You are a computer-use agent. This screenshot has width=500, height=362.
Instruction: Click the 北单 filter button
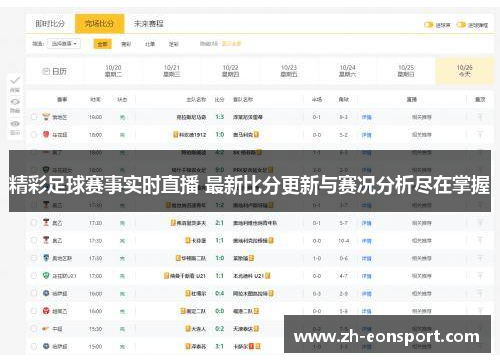(150, 44)
